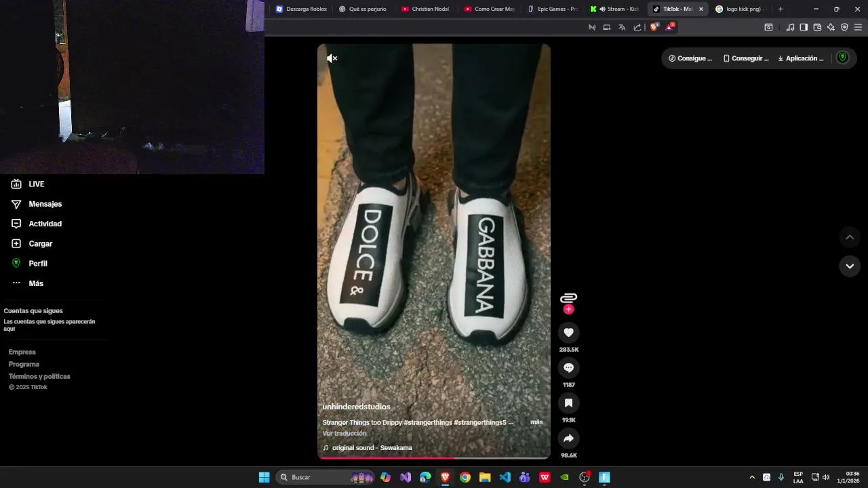Switch to the 'Como Crear Map' tab

pyautogui.click(x=489, y=9)
